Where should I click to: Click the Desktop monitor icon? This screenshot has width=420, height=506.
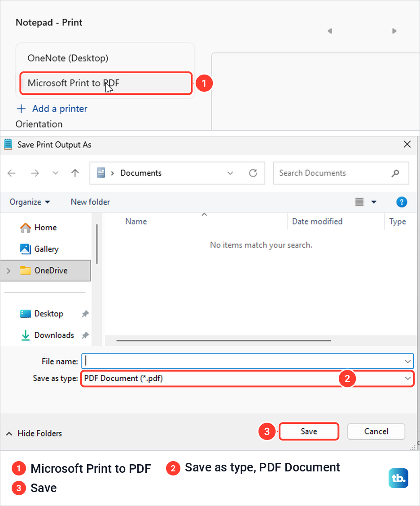[x=26, y=314]
